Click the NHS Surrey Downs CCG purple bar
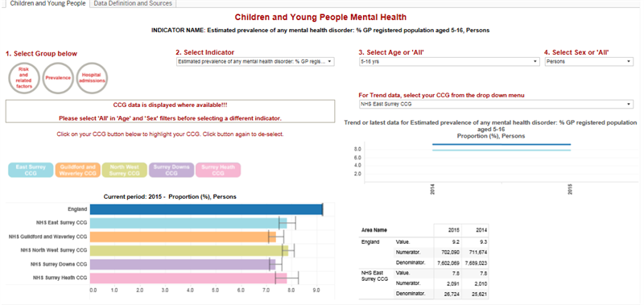Viewport: 644px width, 305px height. (x=183, y=265)
